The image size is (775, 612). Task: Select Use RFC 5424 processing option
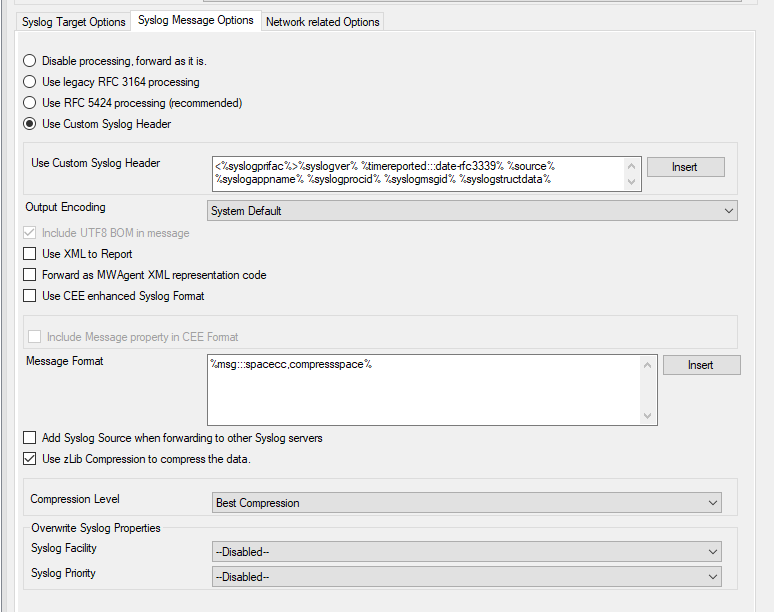point(30,103)
